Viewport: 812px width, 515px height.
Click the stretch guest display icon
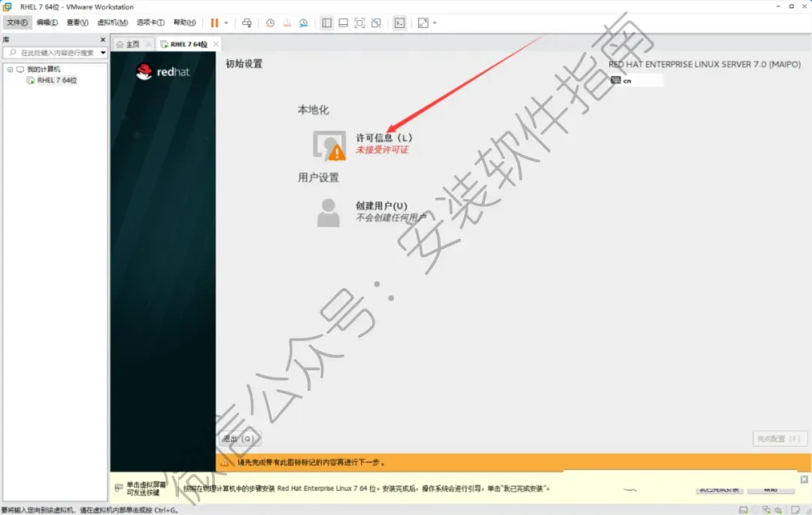click(x=423, y=23)
